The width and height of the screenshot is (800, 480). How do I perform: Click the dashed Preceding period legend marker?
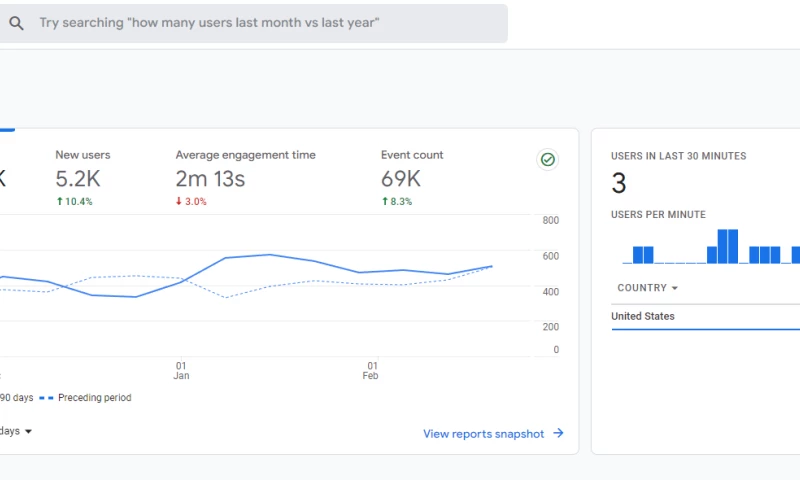[46, 398]
